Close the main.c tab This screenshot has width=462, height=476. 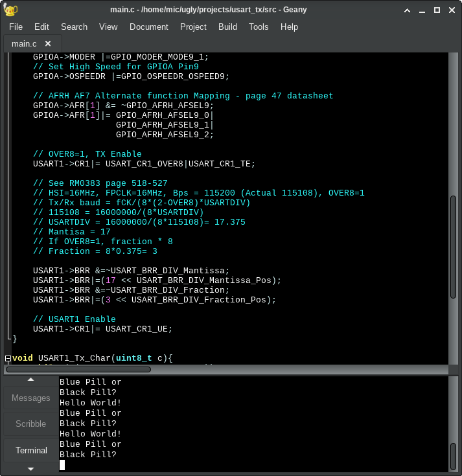[48, 44]
